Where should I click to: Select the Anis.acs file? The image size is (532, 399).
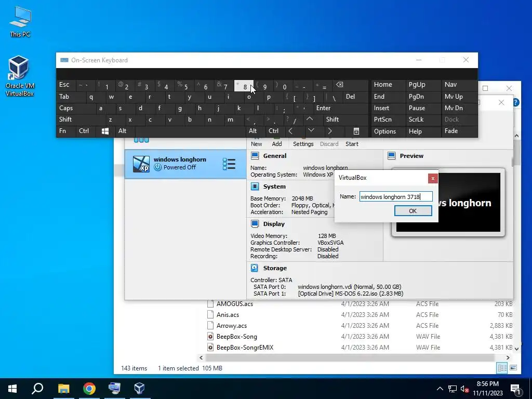[228, 314]
